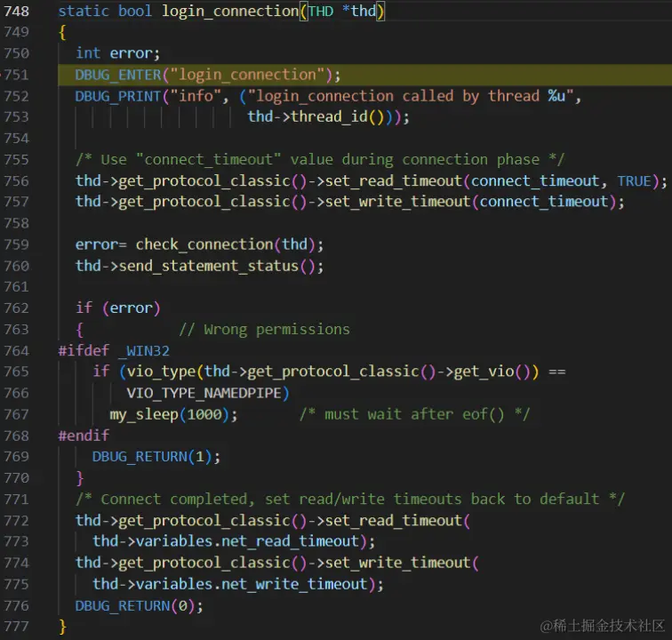
Task: Click the DBUG_PRINT macro on line 752
Action: [x=118, y=96]
